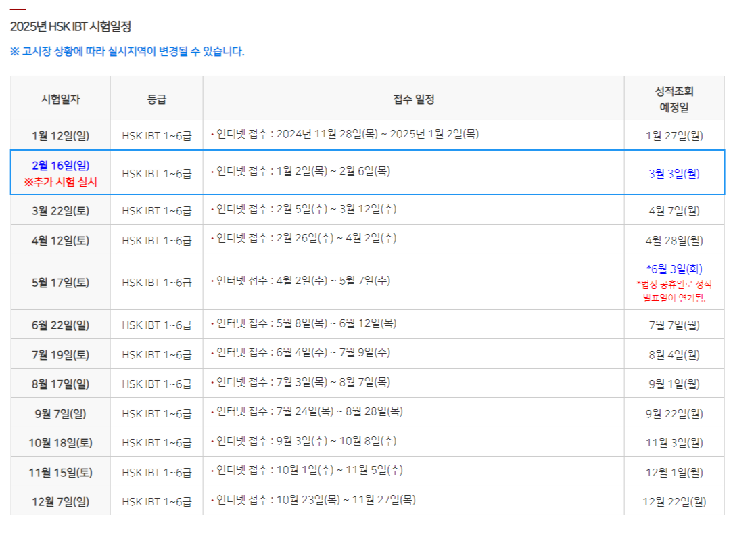
Task: Click score date 4월 28일(월)
Action: [x=674, y=240]
